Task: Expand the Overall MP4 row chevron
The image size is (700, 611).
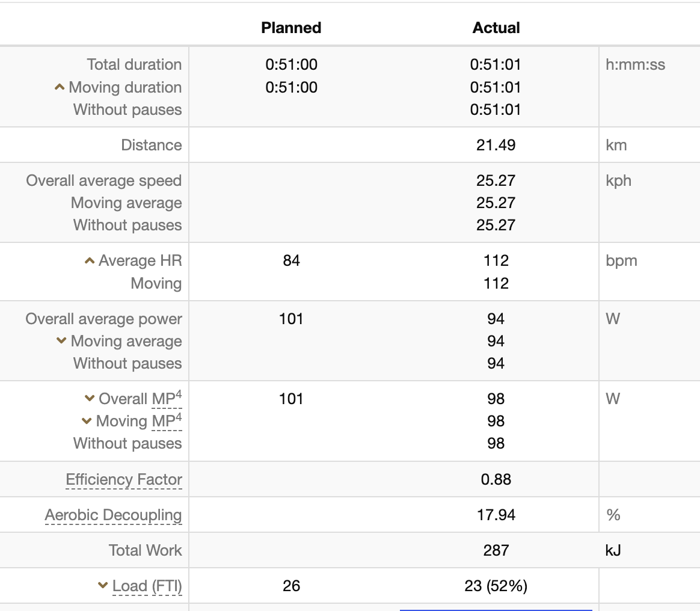Action: coord(89,399)
